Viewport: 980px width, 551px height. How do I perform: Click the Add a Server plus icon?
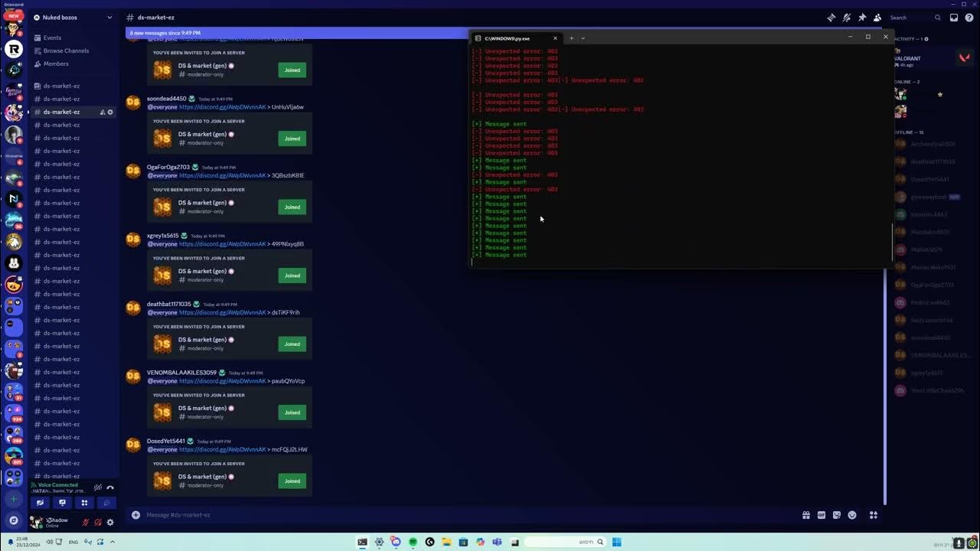(14, 499)
